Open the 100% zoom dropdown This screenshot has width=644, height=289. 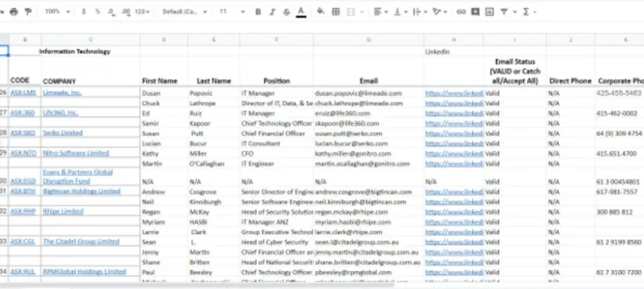(x=58, y=12)
